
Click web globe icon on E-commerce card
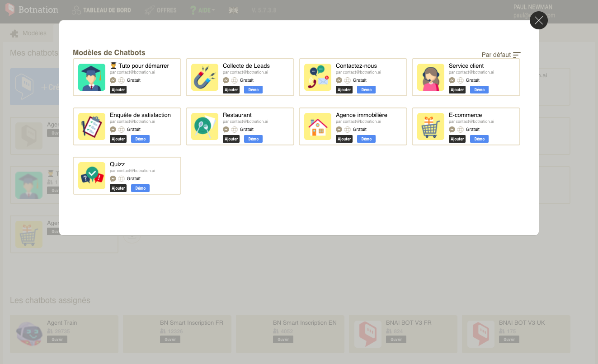460,130
